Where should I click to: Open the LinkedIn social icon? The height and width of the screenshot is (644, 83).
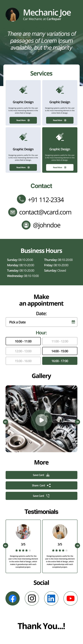click(51, 598)
